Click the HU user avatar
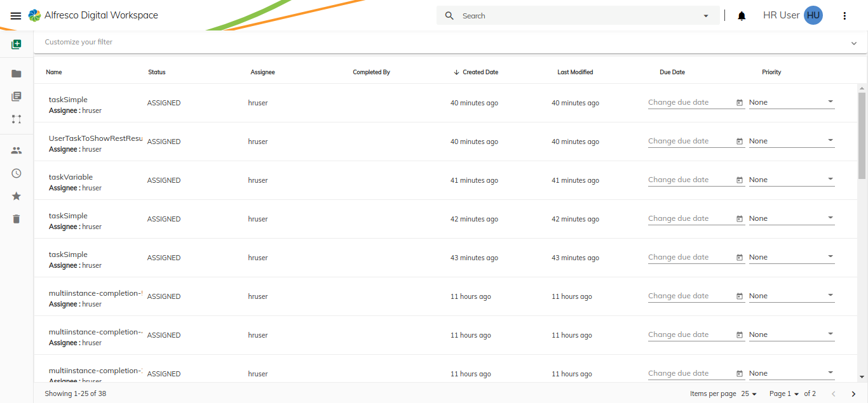The height and width of the screenshot is (403, 868). coord(813,16)
